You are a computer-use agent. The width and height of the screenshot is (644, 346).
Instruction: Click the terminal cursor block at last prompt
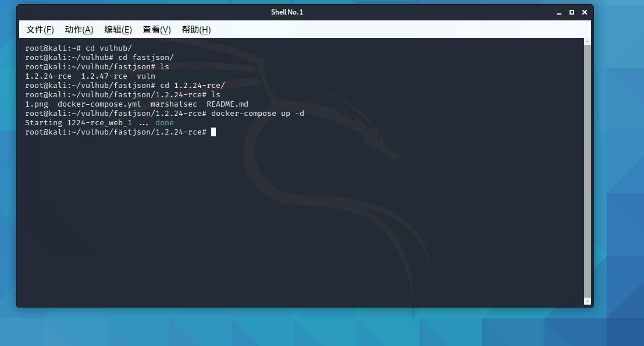[213, 132]
